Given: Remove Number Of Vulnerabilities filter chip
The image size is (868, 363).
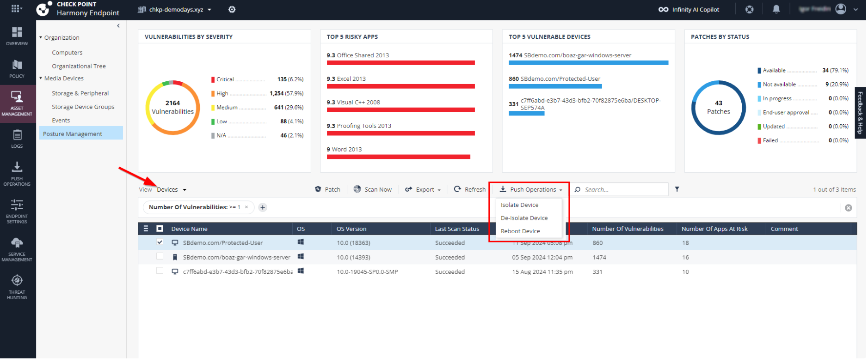Looking at the screenshot, I should (x=246, y=207).
